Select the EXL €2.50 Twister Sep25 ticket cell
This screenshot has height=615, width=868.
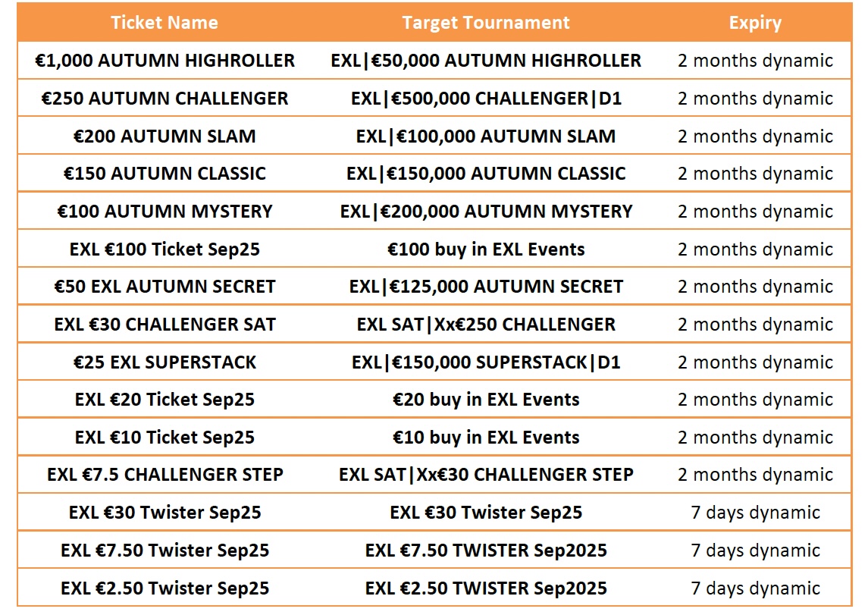[165, 588]
